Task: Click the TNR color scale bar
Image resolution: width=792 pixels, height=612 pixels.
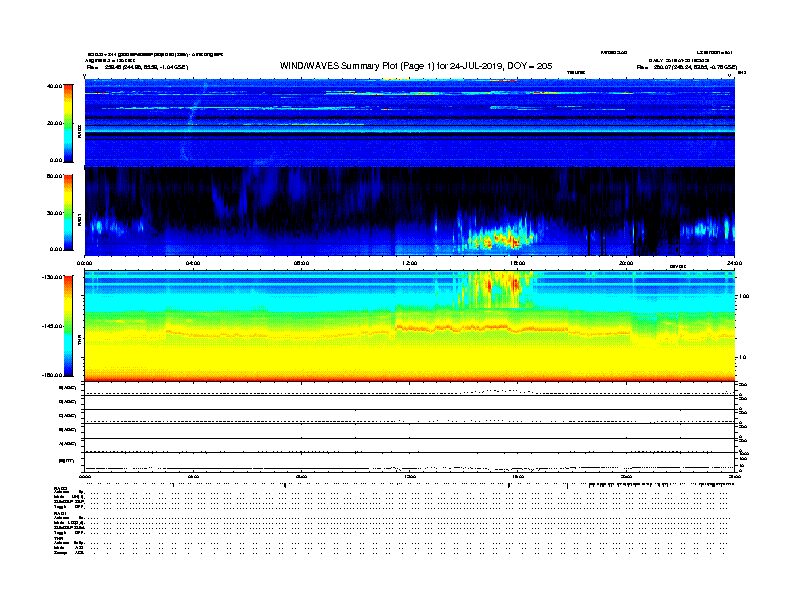Action: [x=68, y=326]
